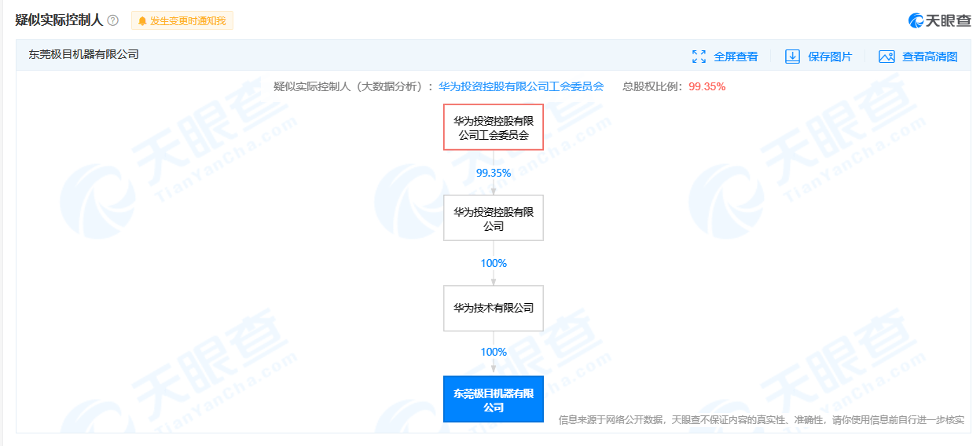
Task: Open 全屏查看 fullscreen view label
Action: point(736,57)
